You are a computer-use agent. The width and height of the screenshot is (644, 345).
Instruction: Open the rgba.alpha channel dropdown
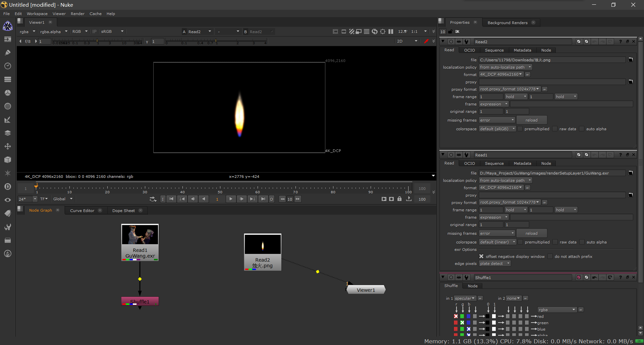pyautogui.click(x=53, y=31)
